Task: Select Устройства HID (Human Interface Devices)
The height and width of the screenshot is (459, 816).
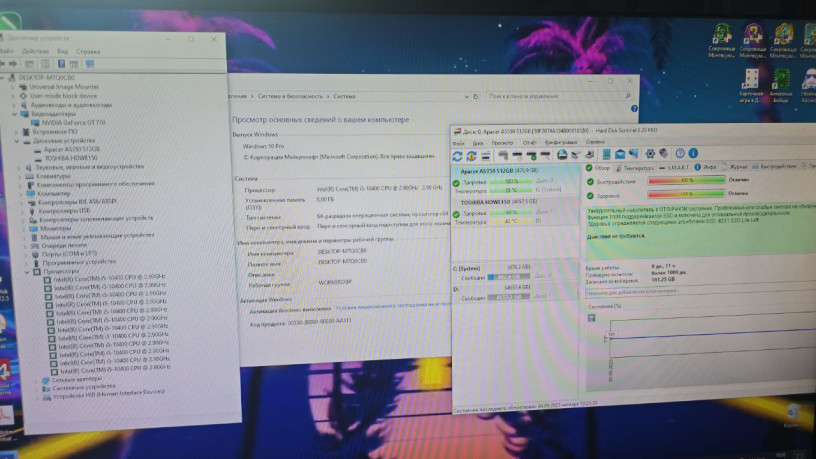Action: coord(108,394)
